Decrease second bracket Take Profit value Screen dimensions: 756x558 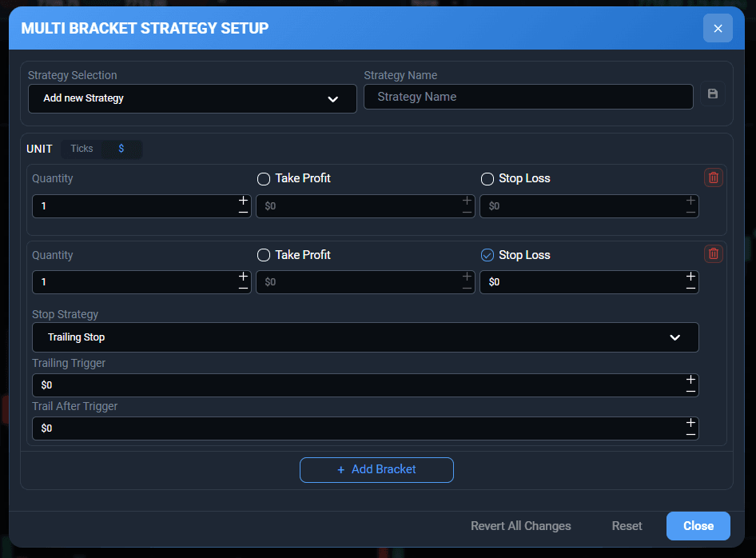[467, 289]
